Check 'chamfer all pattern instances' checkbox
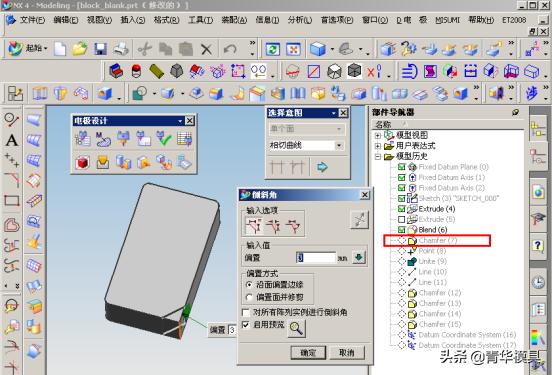Image resolution: width=552 pixels, height=375 pixels. click(x=246, y=312)
